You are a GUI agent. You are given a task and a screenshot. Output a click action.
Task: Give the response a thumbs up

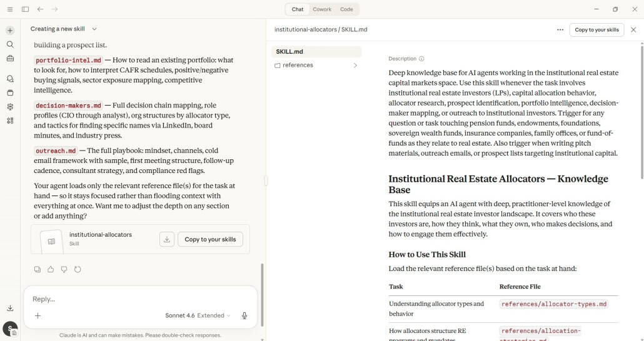[x=51, y=270]
